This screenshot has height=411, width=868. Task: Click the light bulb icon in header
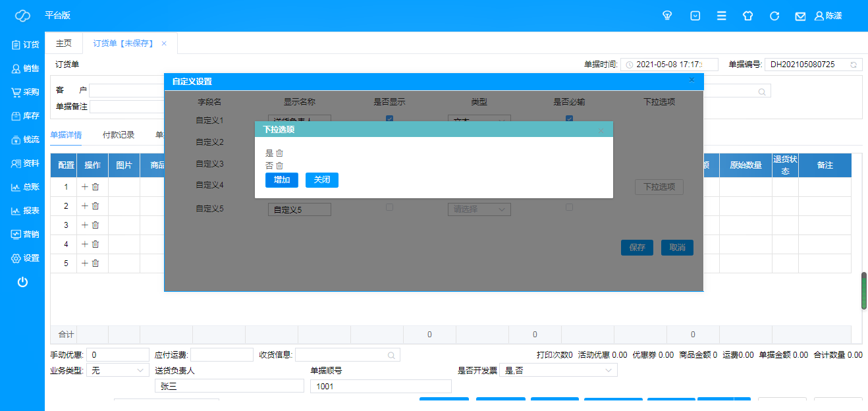pyautogui.click(x=667, y=16)
